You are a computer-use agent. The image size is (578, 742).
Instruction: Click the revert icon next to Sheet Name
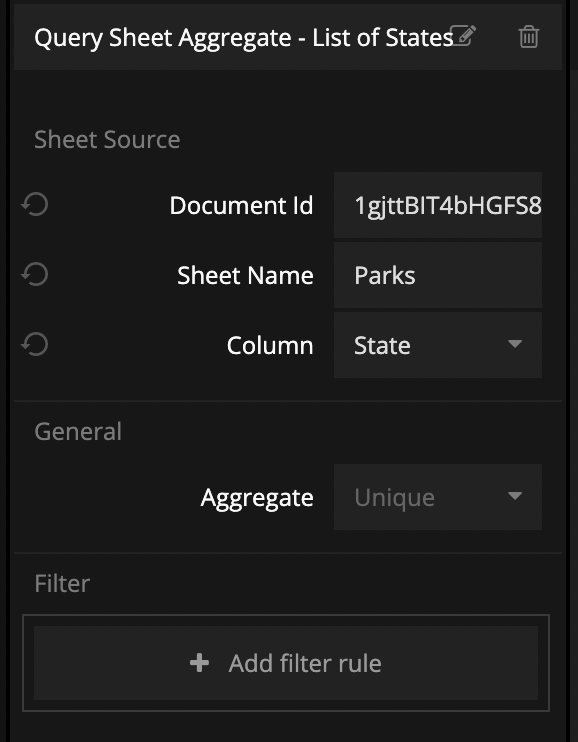point(35,274)
